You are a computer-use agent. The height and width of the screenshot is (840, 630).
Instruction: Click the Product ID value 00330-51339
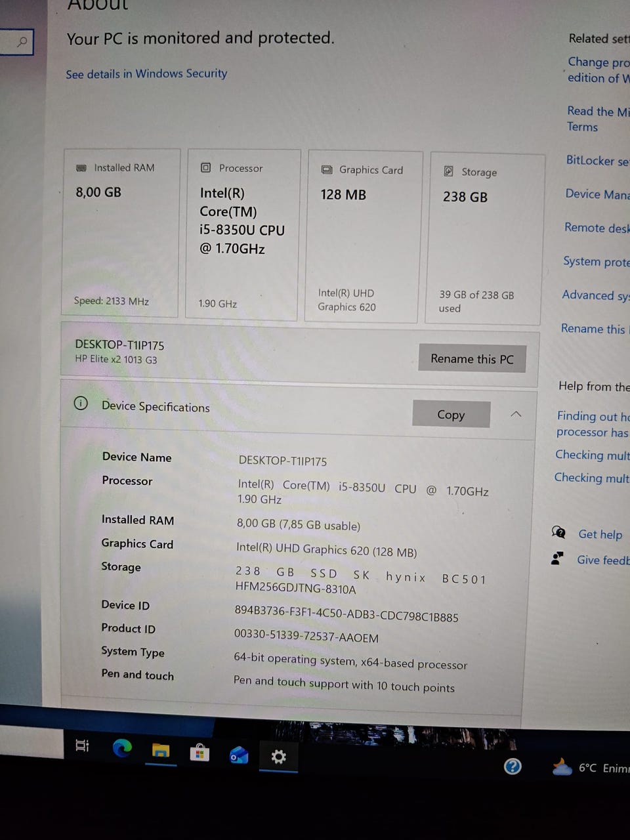(306, 636)
